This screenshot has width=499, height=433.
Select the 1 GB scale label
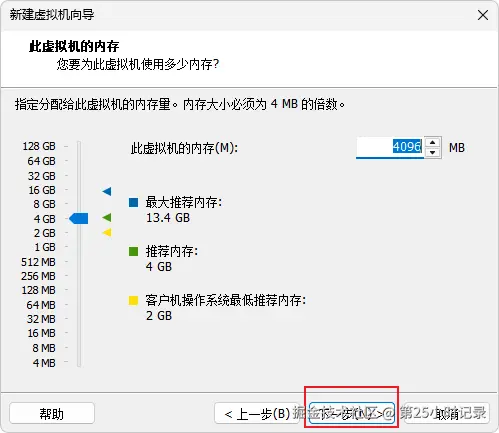point(45,247)
